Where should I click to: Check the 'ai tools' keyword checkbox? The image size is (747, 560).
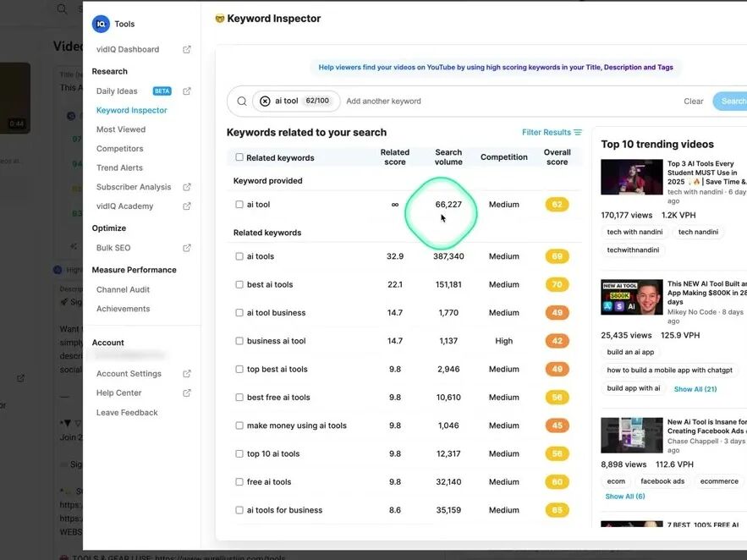[239, 255]
